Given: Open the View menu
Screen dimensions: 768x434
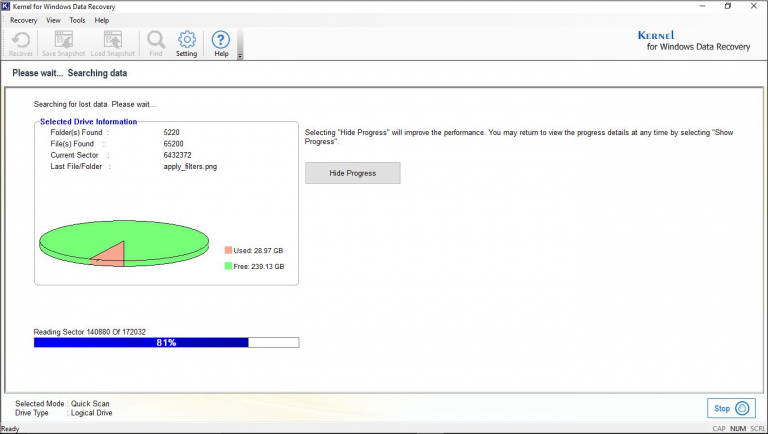Looking at the screenshot, I should pos(53,20).
